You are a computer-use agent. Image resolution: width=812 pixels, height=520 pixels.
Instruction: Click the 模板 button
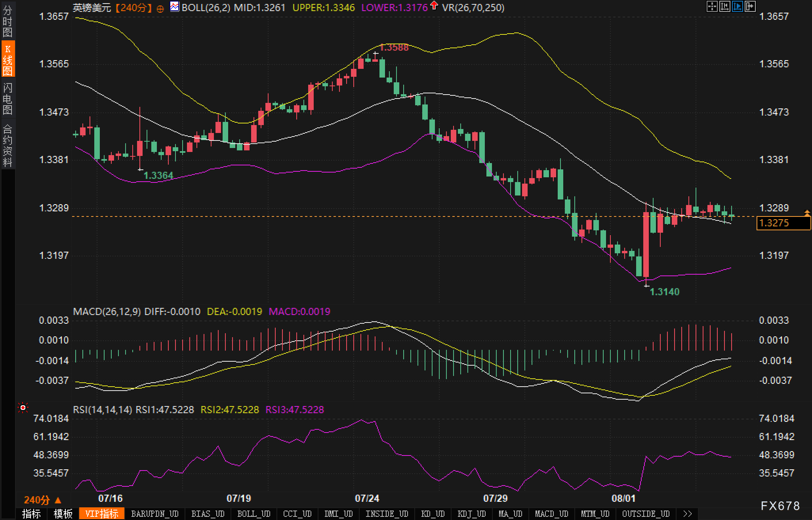pos(63,514)
